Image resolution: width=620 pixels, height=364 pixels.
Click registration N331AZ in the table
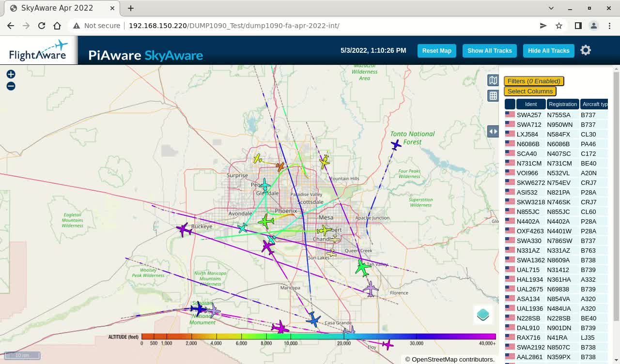[558, 250]
